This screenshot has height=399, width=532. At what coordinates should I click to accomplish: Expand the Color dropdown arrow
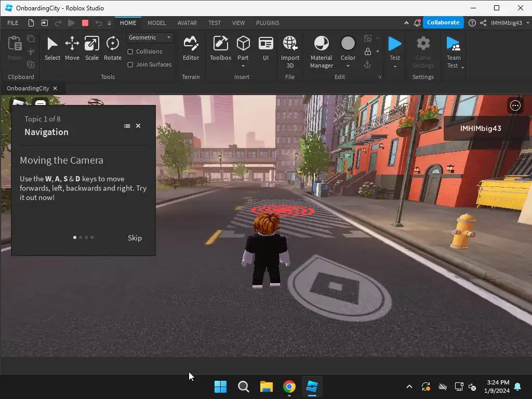[x=348, y=66]
